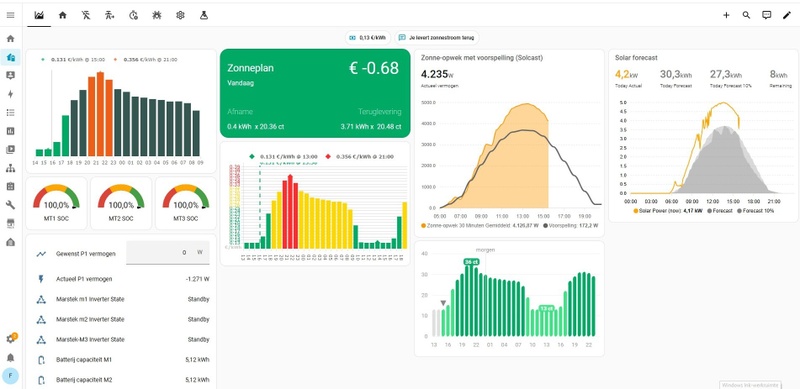Open the MT2 SOC gauge card
Screen dimensions: 800x389
point(121,203)
